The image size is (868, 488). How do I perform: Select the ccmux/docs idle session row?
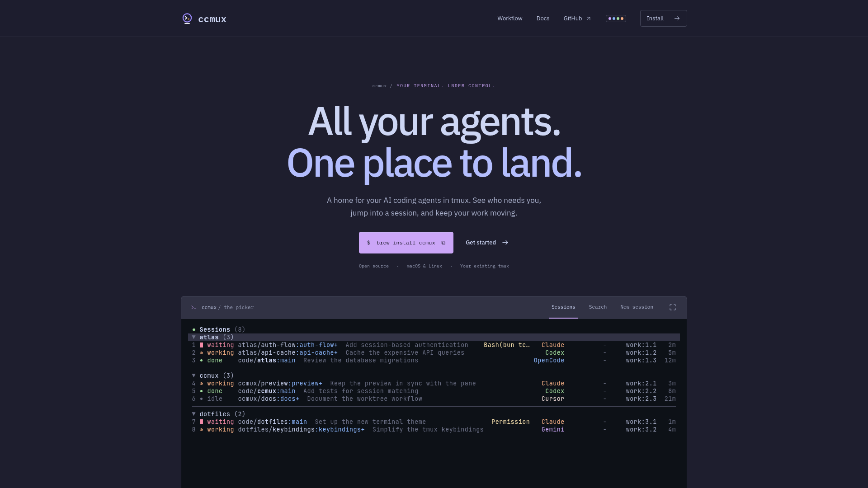[x=434, y=399]
